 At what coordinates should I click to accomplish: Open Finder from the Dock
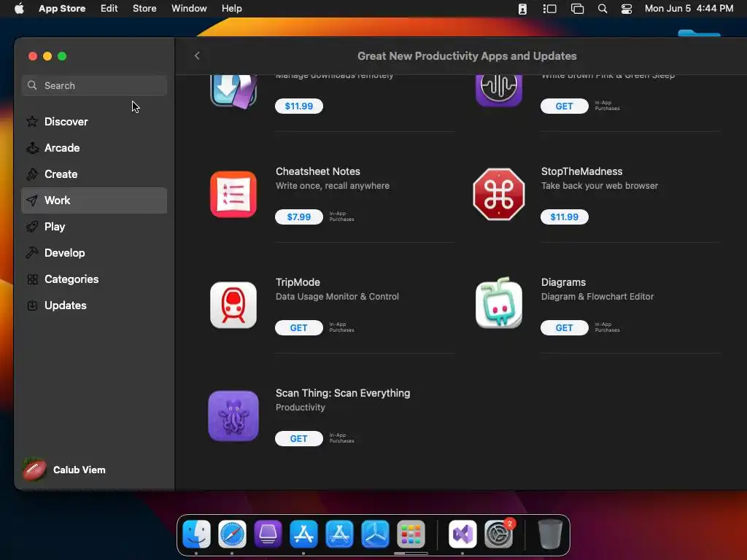[x=197, y=534]
